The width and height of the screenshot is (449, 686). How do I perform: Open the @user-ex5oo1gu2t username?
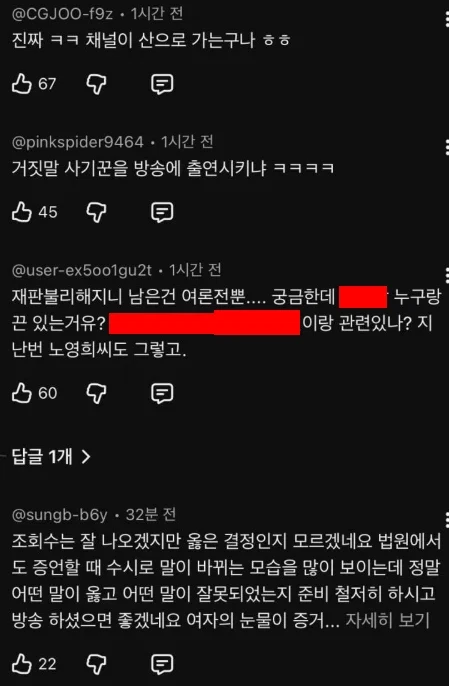82,270
